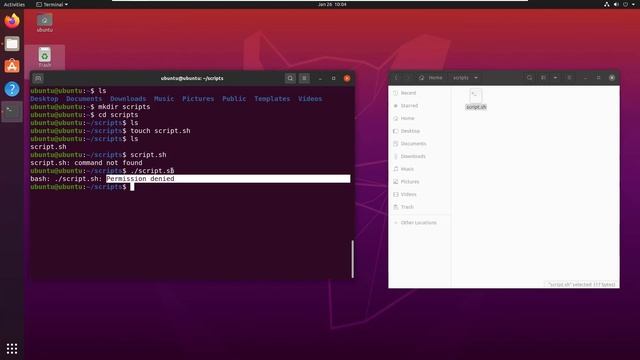The image size is (640, 360).
Task: Click the Home breadcrumb in the Files path bar
Action: click(x=431, y=78)
